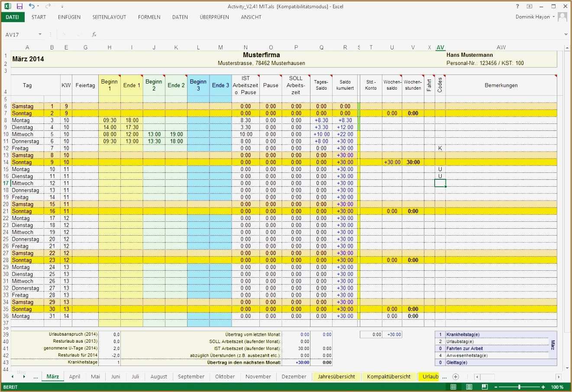The image size is (572, 392).
Task: Click the Insert Function fx icon
Action: pyautogui.click(x=94, y=34)
